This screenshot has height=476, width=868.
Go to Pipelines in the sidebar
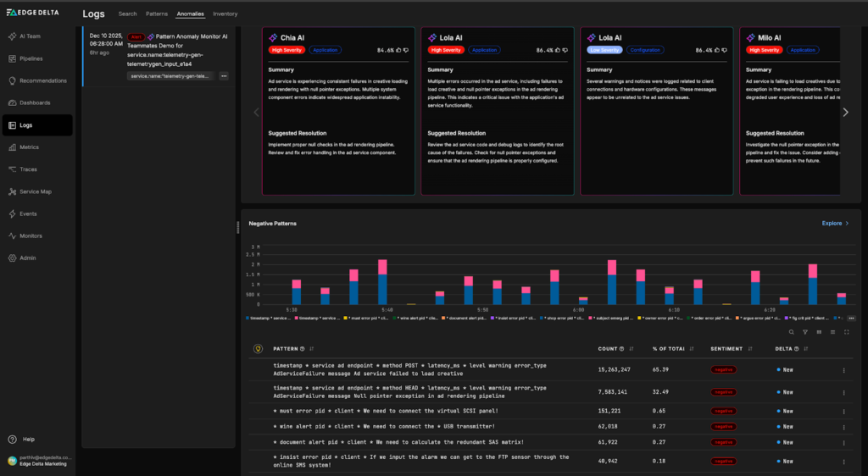coord(31,58)
